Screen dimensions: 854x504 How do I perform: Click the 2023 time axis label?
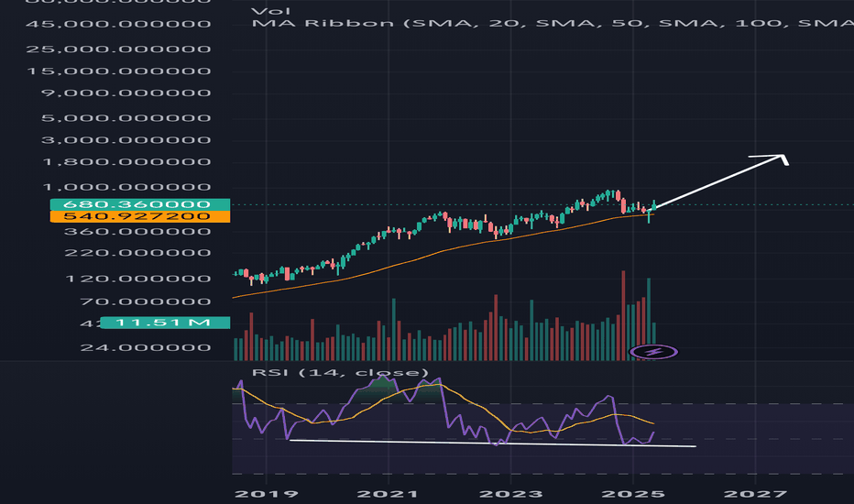click(x=511, y=494)
